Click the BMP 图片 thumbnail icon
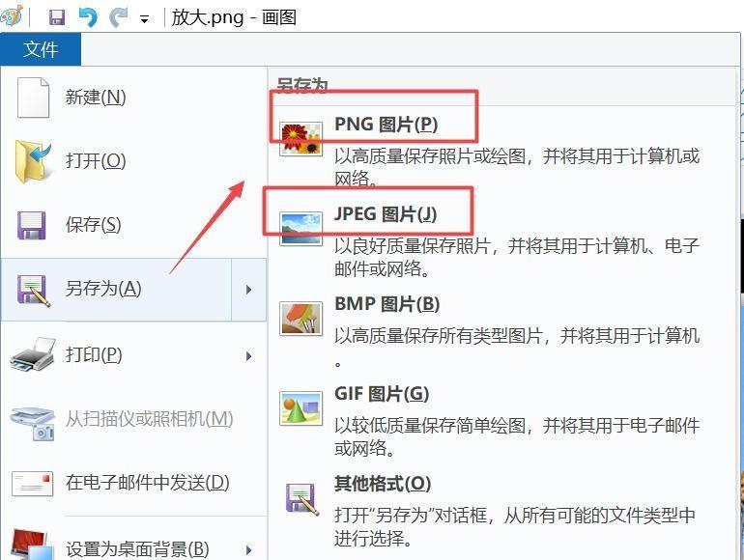Image resolution: width=744 pixels, height=560 pixels. tap(300, 319)
